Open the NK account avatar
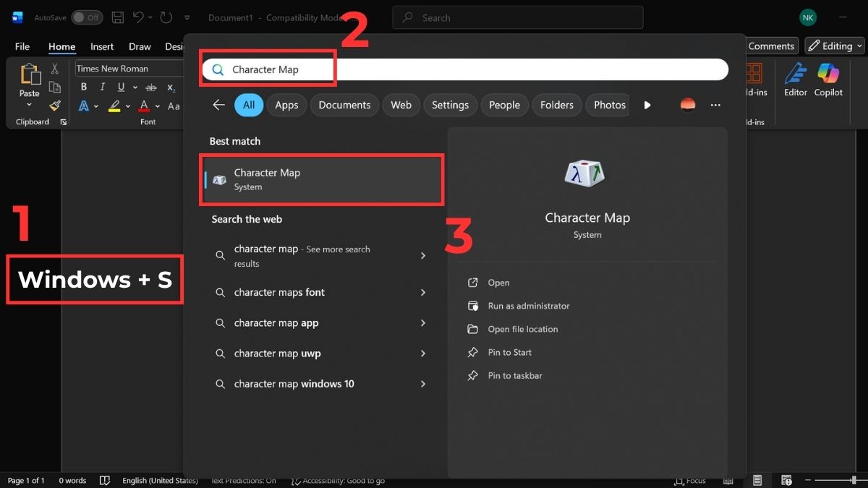The image size is (868, 488). (x=808, y=17)
